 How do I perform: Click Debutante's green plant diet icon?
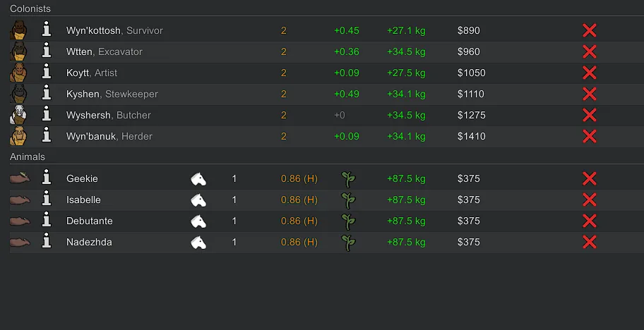coord(348,221)
